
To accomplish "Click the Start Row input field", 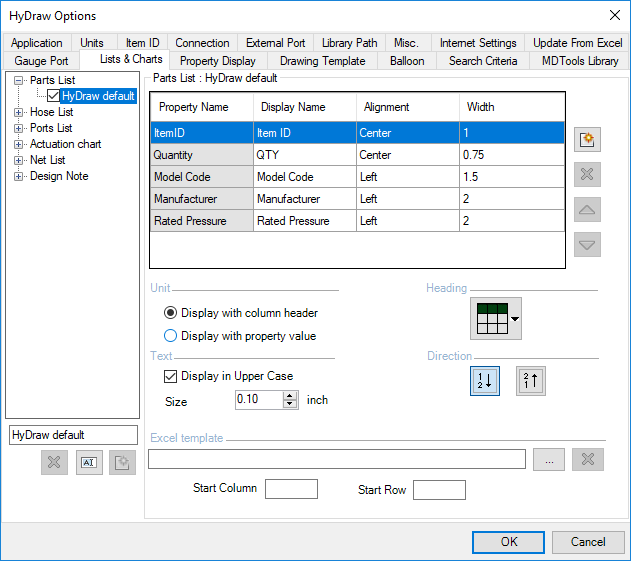I will point(439,490).
